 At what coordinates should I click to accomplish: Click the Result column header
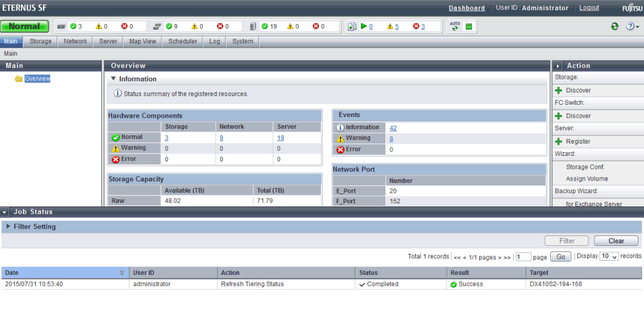pos(486,272)
